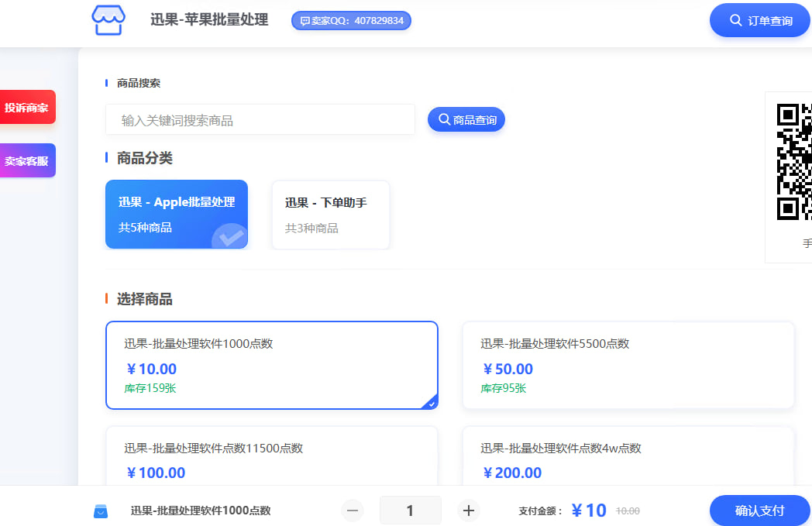Click the quantity input showing 1
Screen dimensions: 812x526
[410, 511]
